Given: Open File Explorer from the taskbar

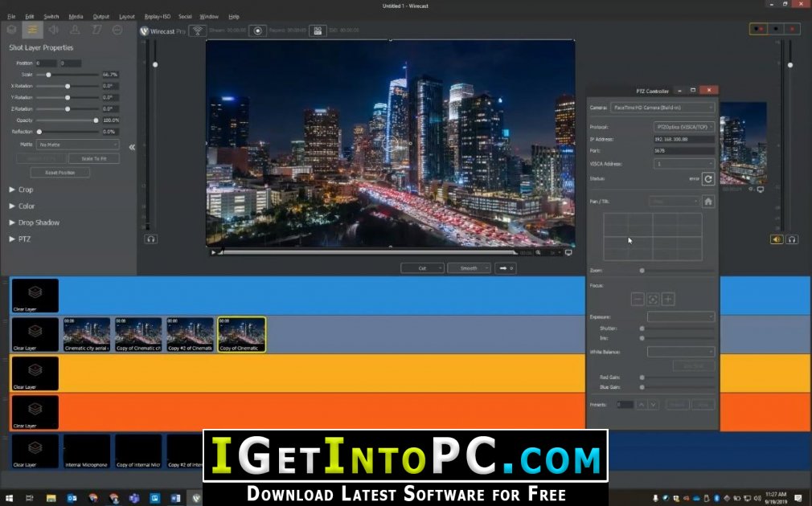Looking at the screenshot, I should (x=51, y=498).
